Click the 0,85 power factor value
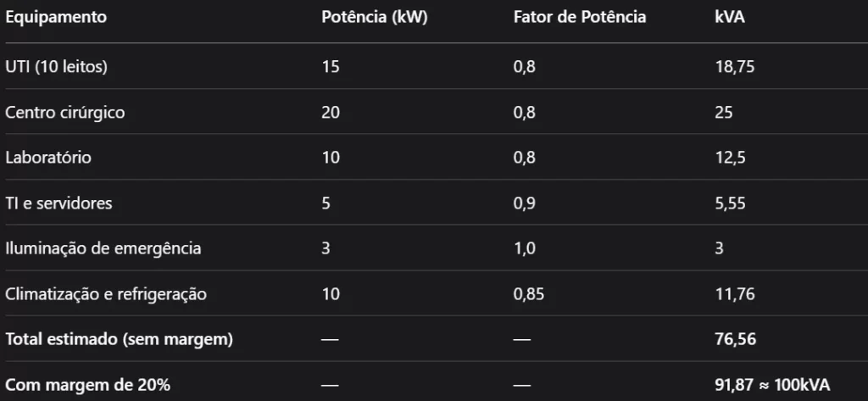868x401 pixels. (x=528, y=294)
